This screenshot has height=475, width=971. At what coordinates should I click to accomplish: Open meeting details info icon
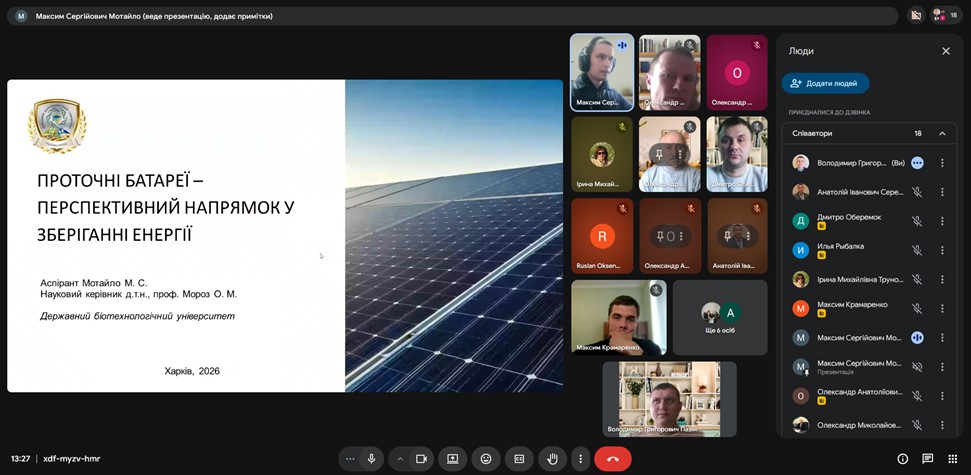pyautogui.click(x=902, y=458)
